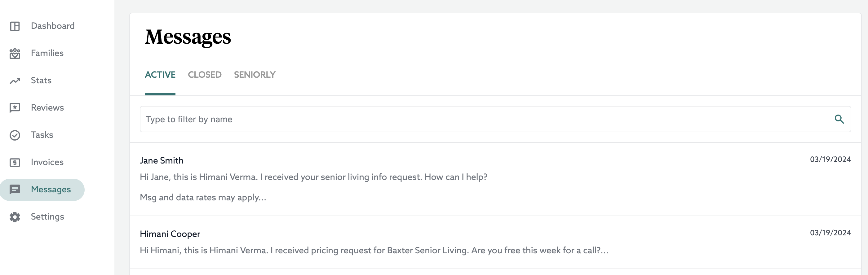Open Stats using its trend-line icon
Viewport: 868px width, 275px height.
click(x=15, y=81)
